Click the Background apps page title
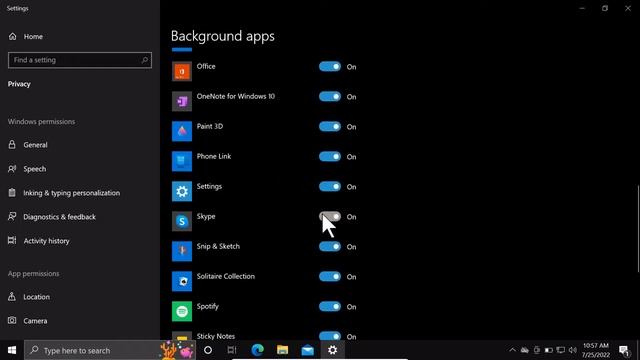The width and height of the screenshot is (640, 360). pyautogui.click(x=222, y=36)
